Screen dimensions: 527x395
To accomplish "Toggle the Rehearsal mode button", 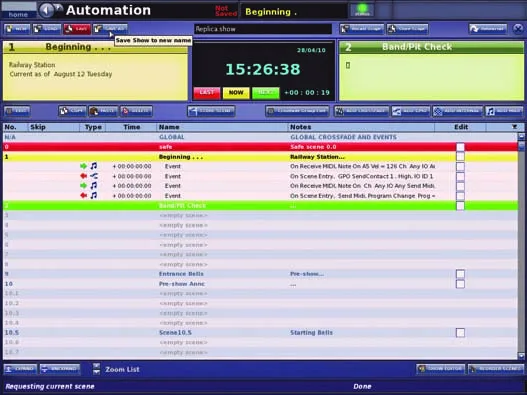I will (x=488, y=29).
